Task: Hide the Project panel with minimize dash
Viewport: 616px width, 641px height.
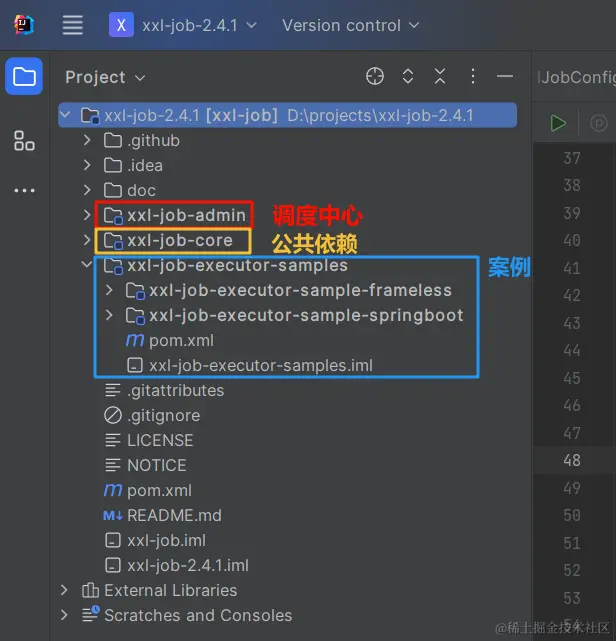Action: [505, 76]
